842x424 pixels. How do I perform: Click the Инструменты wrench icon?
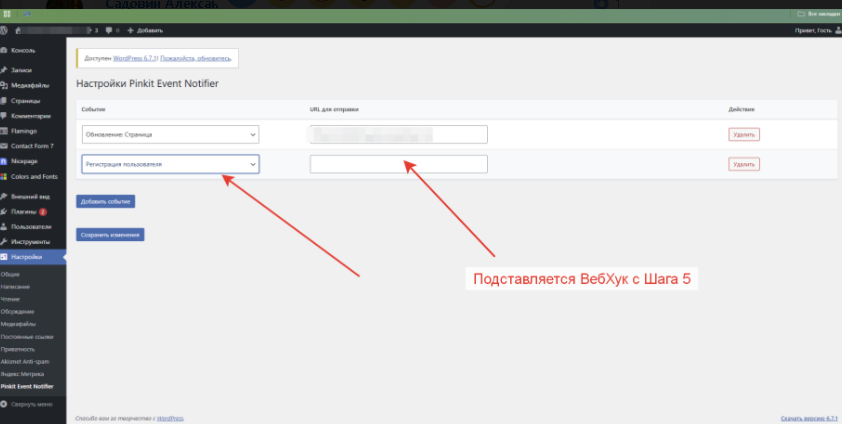[x=4, y=242]
